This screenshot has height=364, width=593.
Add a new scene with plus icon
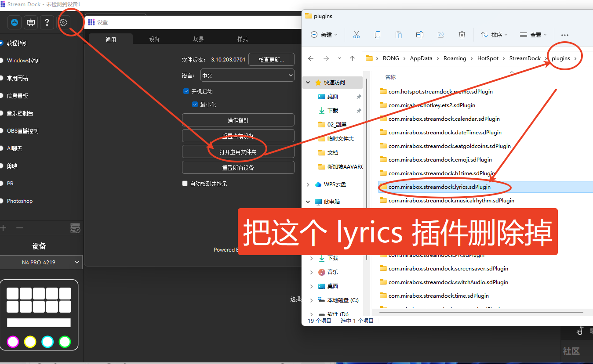pos(4,228)
